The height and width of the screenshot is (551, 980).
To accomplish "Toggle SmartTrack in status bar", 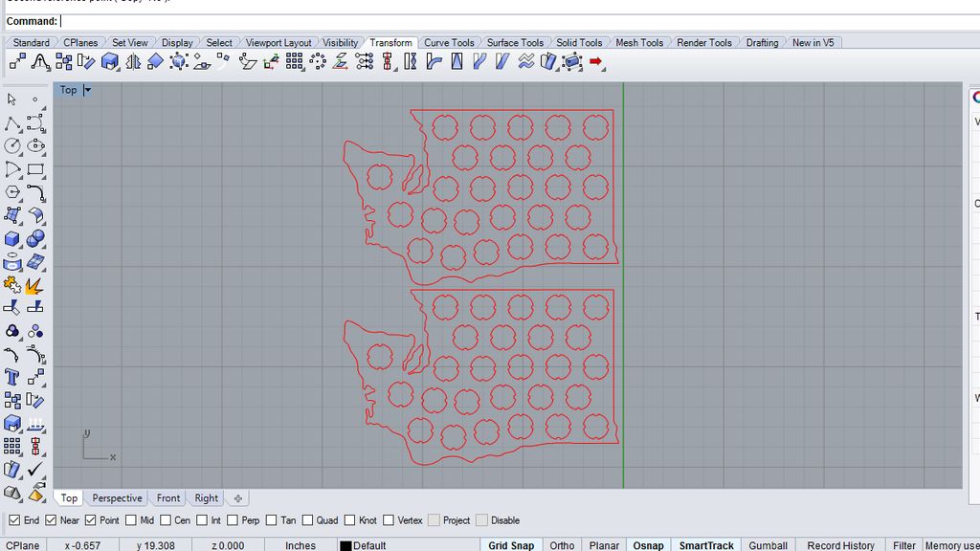I will [x=706, y=545].
